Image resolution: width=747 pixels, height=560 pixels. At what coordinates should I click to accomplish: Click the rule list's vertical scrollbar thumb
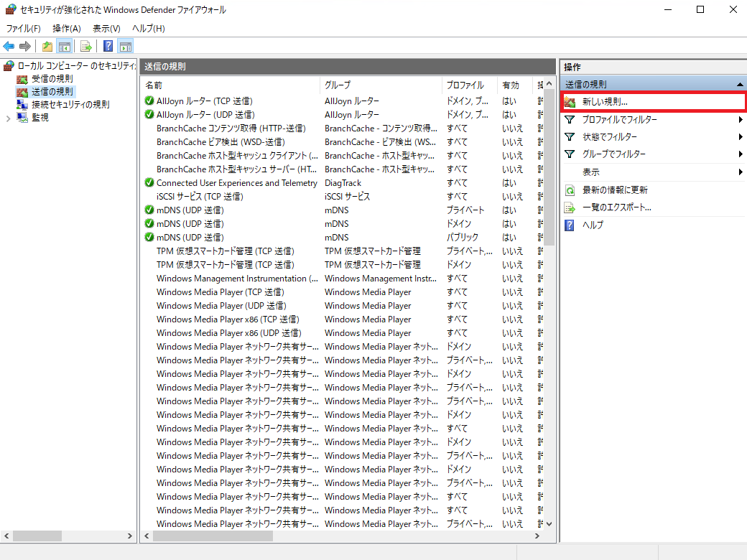tap(549, 167)
